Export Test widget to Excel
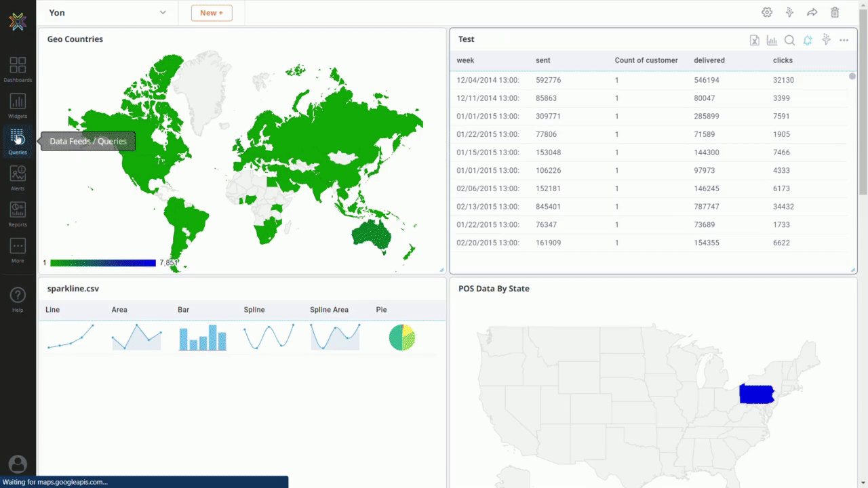Image resolution: width=868 pixels, height=488 pixels. (x=754, y=41)
